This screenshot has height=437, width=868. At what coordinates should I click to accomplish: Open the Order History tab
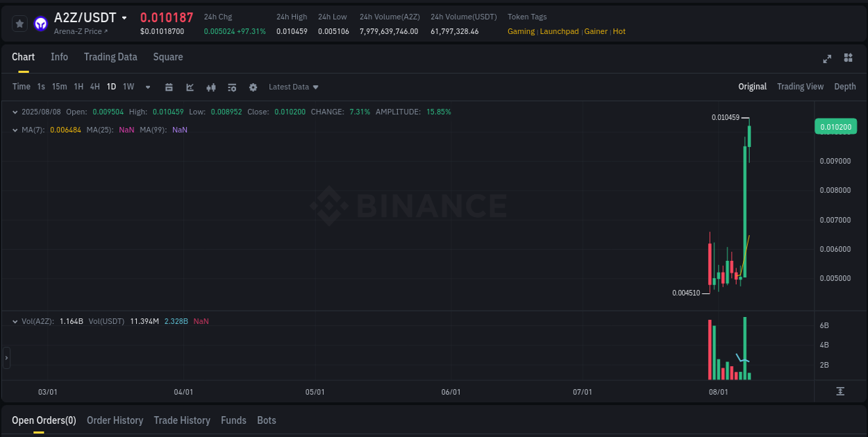coord(115,420)
